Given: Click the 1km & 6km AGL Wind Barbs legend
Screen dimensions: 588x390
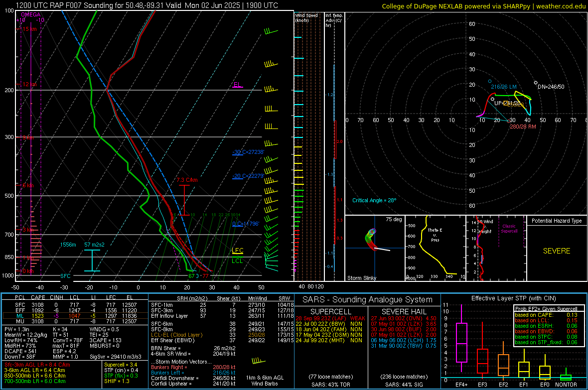Looking at the screenshot, I should [x=265, y=381].
